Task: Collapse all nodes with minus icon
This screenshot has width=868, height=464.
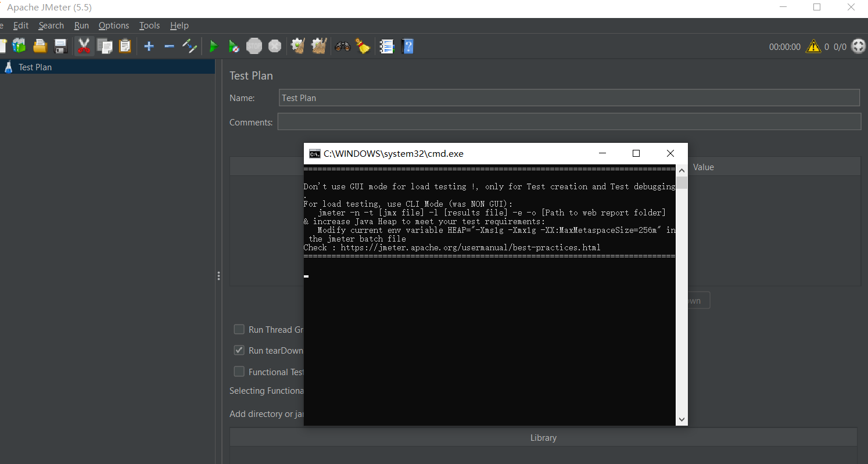Action: [x=169, y=46]
